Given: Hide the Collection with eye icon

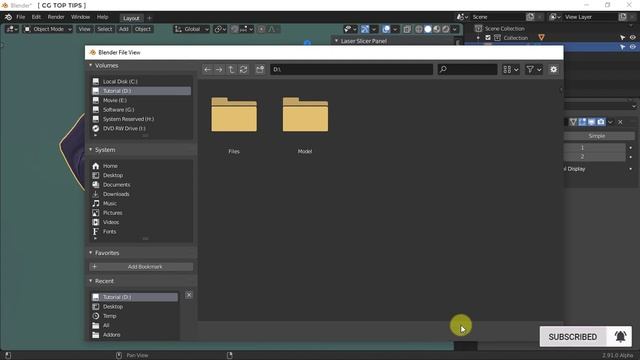Looking at the screenshot, I should point(633,38).
